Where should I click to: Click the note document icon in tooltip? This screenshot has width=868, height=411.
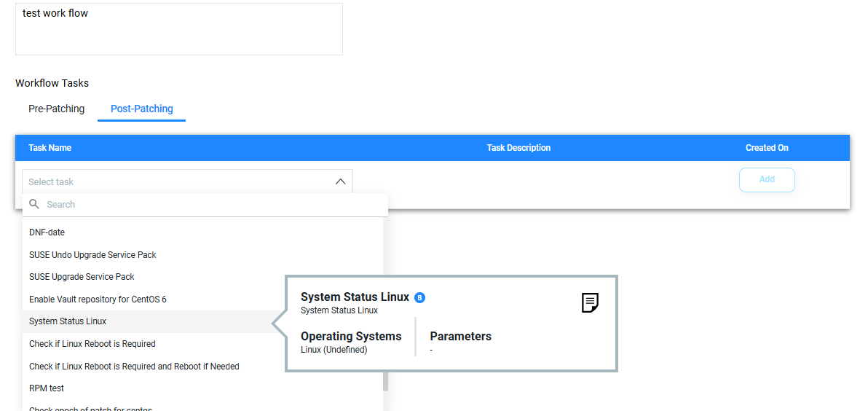coord(590,302)
